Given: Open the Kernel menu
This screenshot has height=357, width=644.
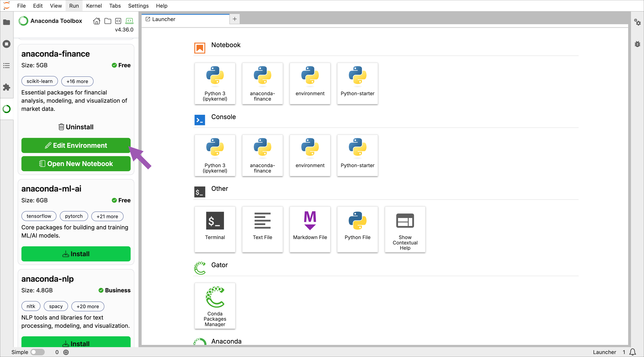Looking at the screenshot, I should [94, 6].
